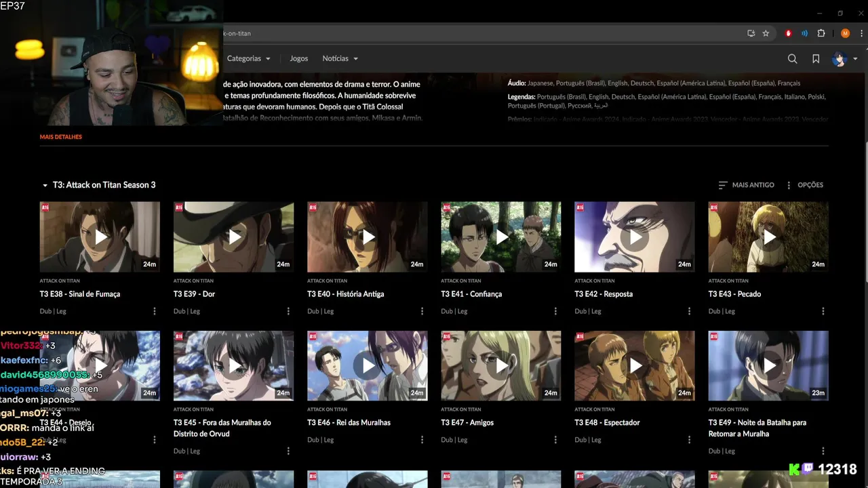Click the blue sound extension icon

[x=804, y=33]
